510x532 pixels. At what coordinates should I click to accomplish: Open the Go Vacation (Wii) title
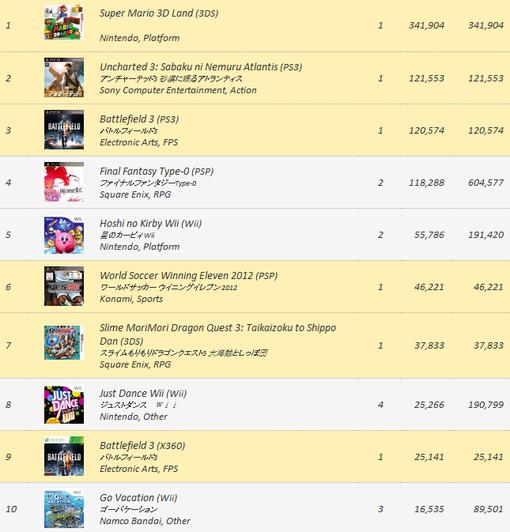tap(138, 498)
